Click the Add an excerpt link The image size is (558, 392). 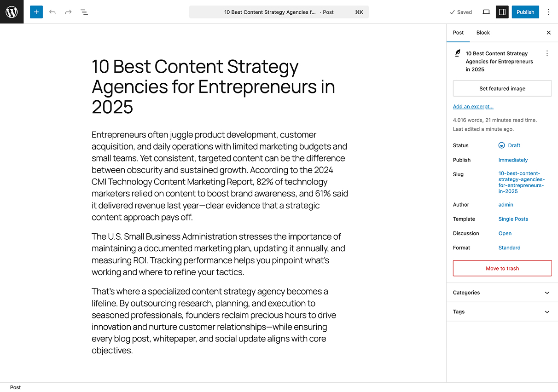[473, 107]
